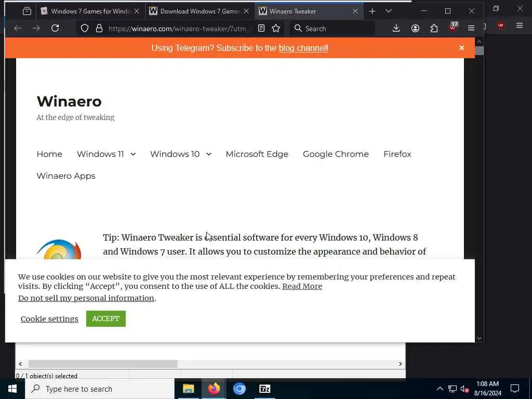Open the Extensions puzzle icon
Viewport: 532px width, 399px height.
tap(434, 29)
